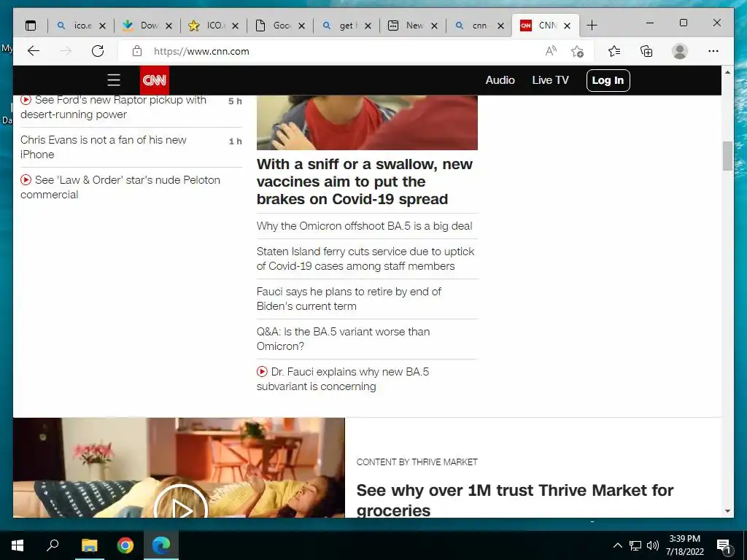Close the 'ico.e' tab
747x560 pixels.
click(102, 26)
